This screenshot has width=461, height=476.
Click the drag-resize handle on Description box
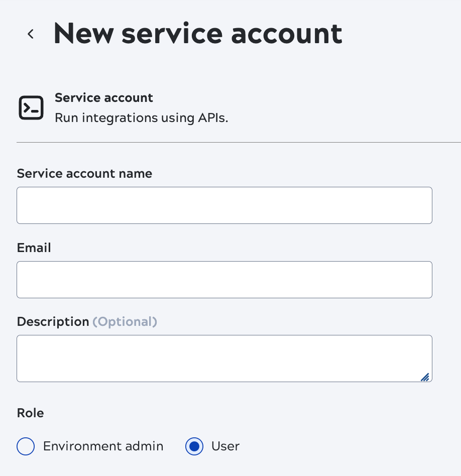click(x=425, y=377)
